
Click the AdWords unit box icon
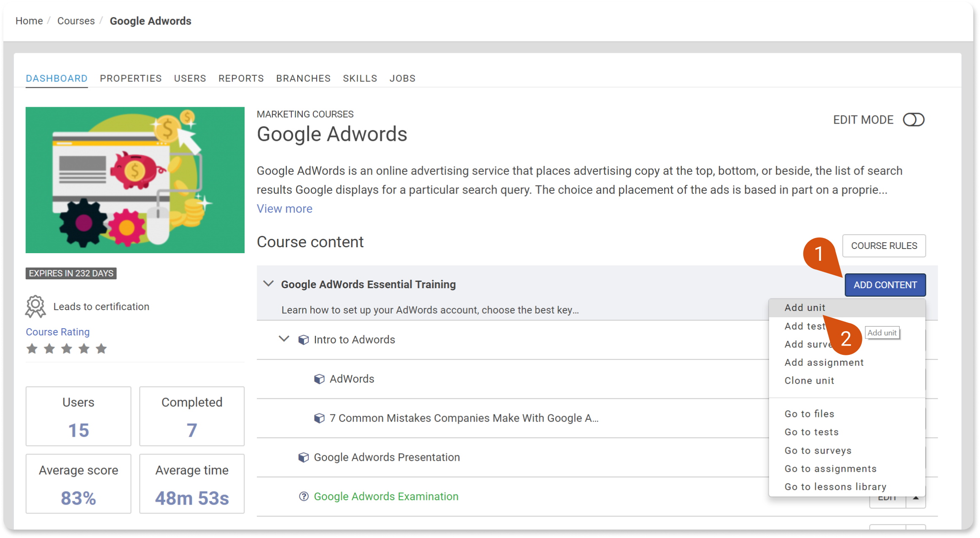point(319,379)
